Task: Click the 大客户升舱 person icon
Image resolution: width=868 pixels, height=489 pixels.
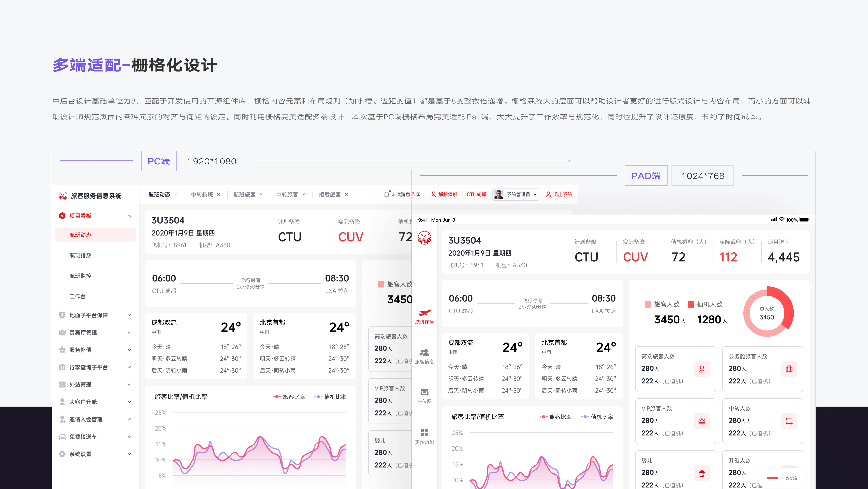Action: tap(62, 402)
